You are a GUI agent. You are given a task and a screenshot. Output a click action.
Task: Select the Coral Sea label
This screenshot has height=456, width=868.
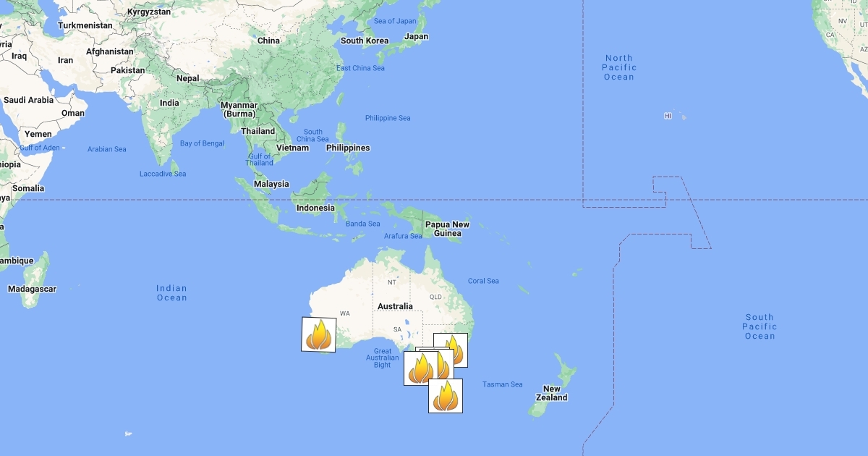click(x=483, y=281)
